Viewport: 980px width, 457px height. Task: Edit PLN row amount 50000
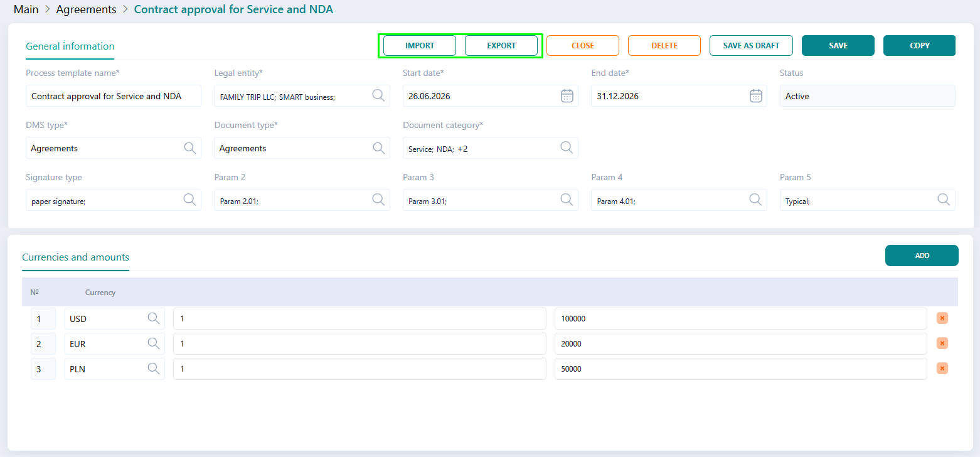tap(741, 368)
